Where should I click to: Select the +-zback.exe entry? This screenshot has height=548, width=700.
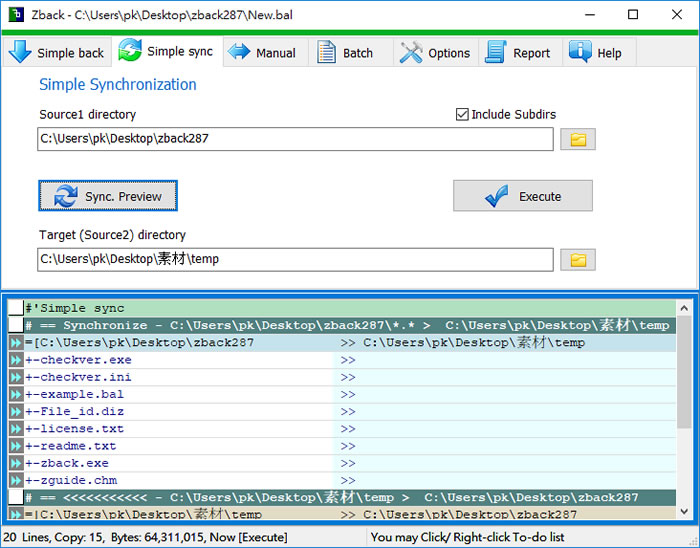pos(67,463)
